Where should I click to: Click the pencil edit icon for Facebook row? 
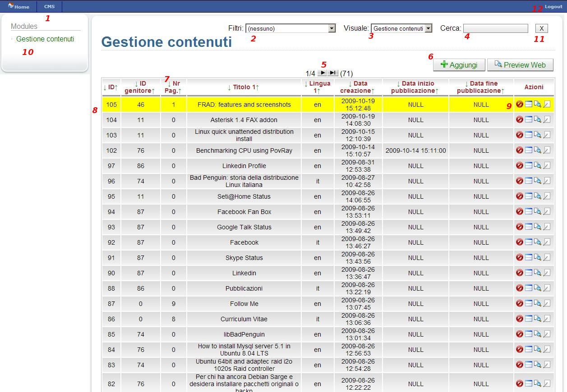click(547, 242)
